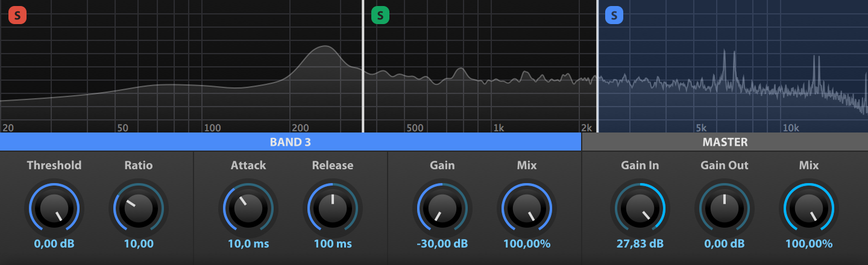Click the Master Mix knob
This screenshot has height=265, width=868.
(x=809, y=208)
